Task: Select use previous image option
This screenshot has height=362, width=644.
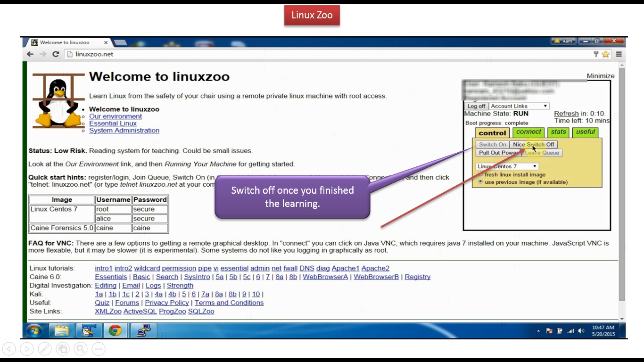Action: (481, 182)
